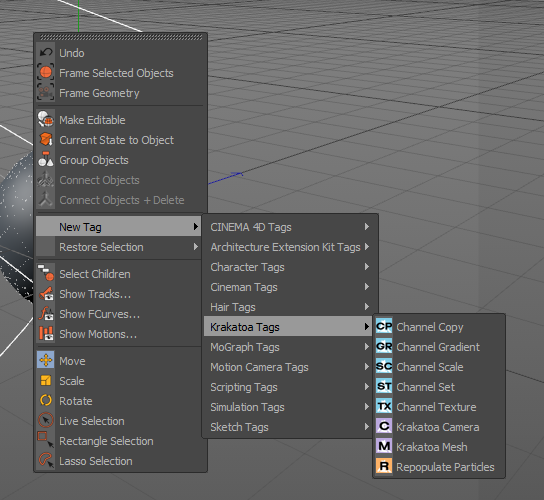Open the Krakatoa Tags menu entry
This screenshot has height=500, width=544.
tap(288, 327)
